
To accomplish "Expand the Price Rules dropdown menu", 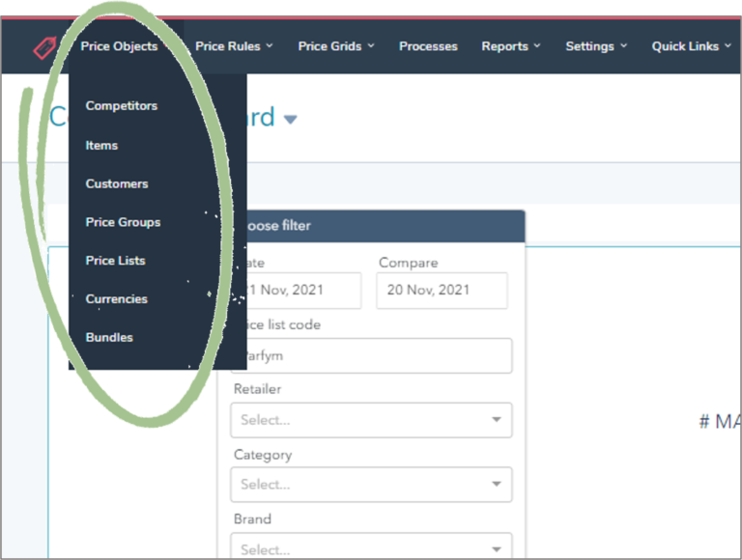I will pos(234,46).
